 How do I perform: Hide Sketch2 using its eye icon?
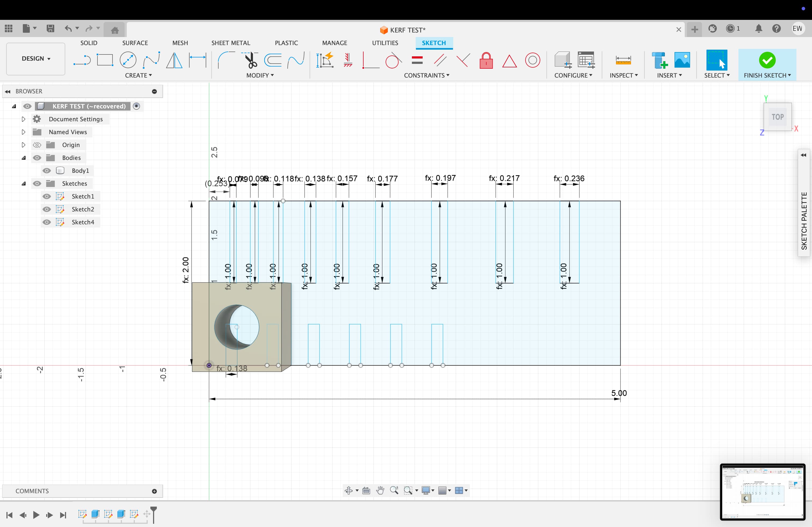[47, 209]
